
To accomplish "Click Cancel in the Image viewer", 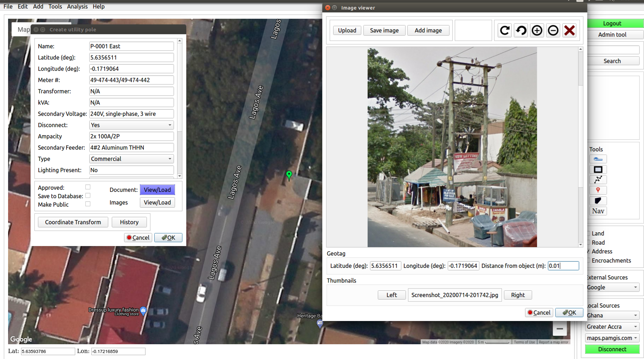I will coord(539,313).
